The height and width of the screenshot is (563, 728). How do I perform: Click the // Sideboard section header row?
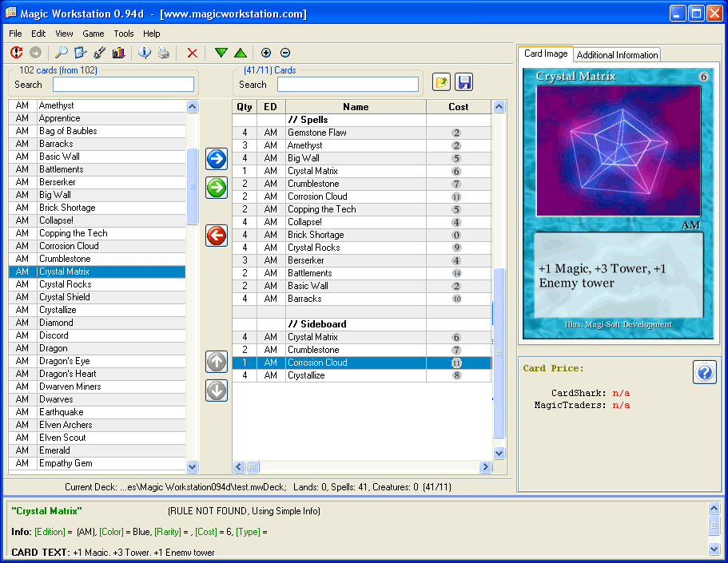click(362, 324)
